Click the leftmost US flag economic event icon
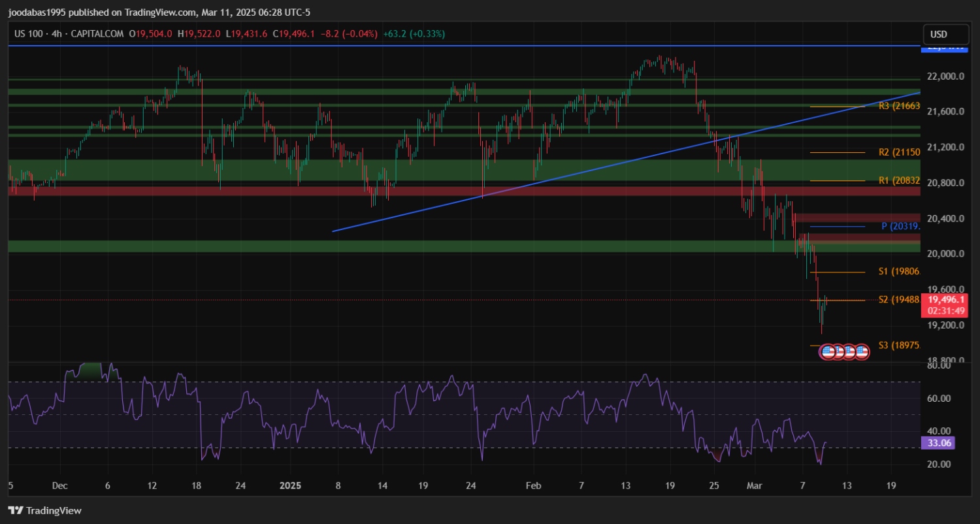980x524 pixels. [x=828, y=352]
